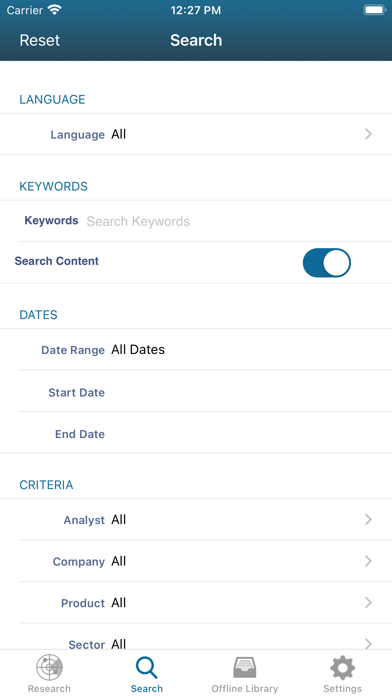Select the Date Range All Dates row
This screenshot has width=392, height=696.
click(205, 349)
